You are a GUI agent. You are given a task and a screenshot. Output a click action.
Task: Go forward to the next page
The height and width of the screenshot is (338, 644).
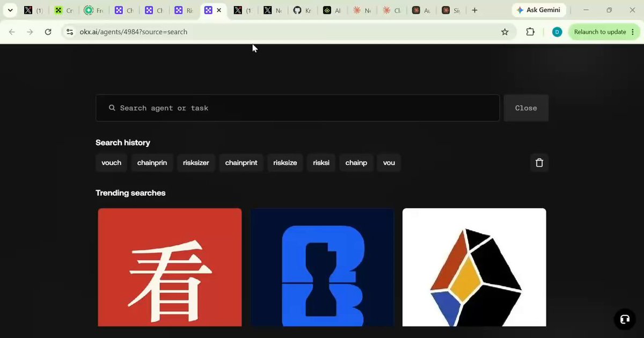30,32
